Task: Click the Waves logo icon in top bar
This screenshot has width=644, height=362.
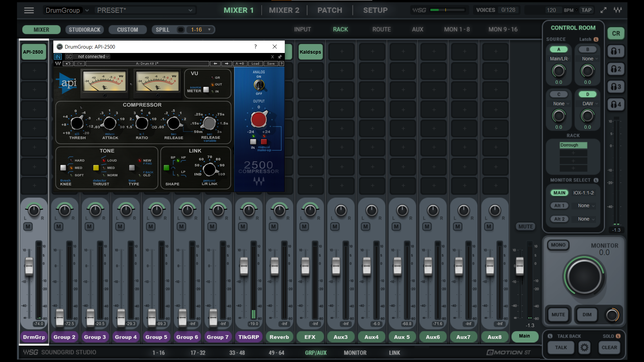Action: (618, 10)
